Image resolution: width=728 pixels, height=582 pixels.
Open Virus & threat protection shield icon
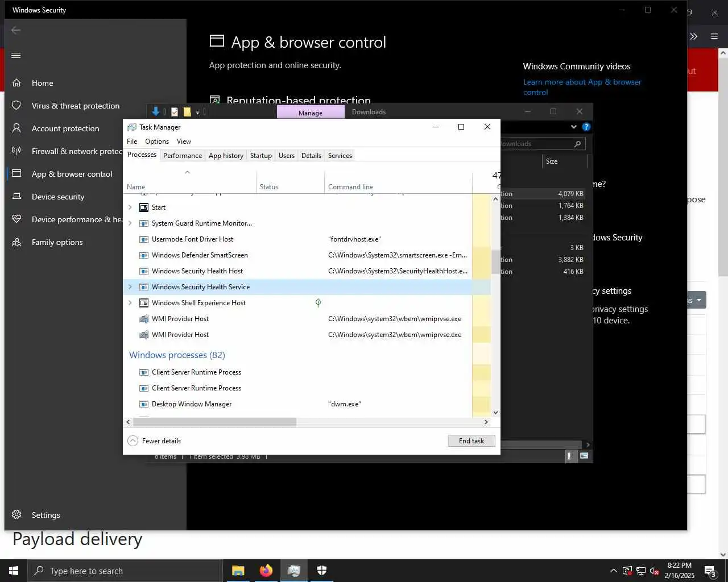(x=16, y=106)
